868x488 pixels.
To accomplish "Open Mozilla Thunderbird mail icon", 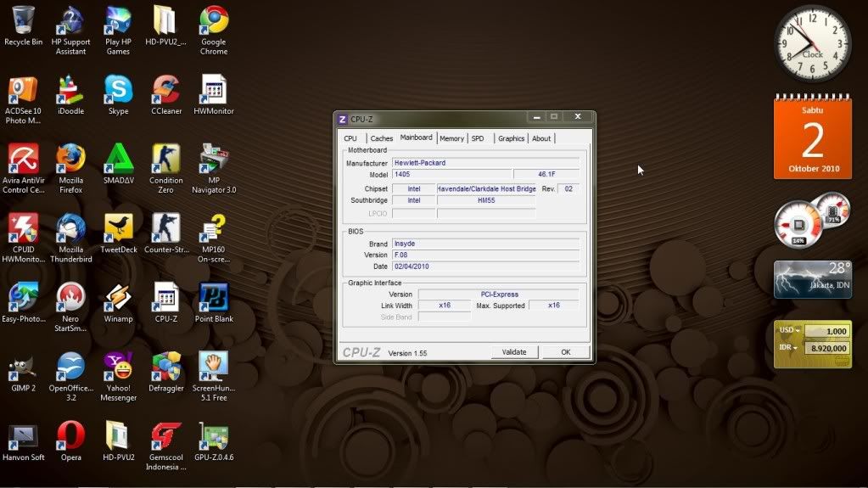I will [71, 238].
